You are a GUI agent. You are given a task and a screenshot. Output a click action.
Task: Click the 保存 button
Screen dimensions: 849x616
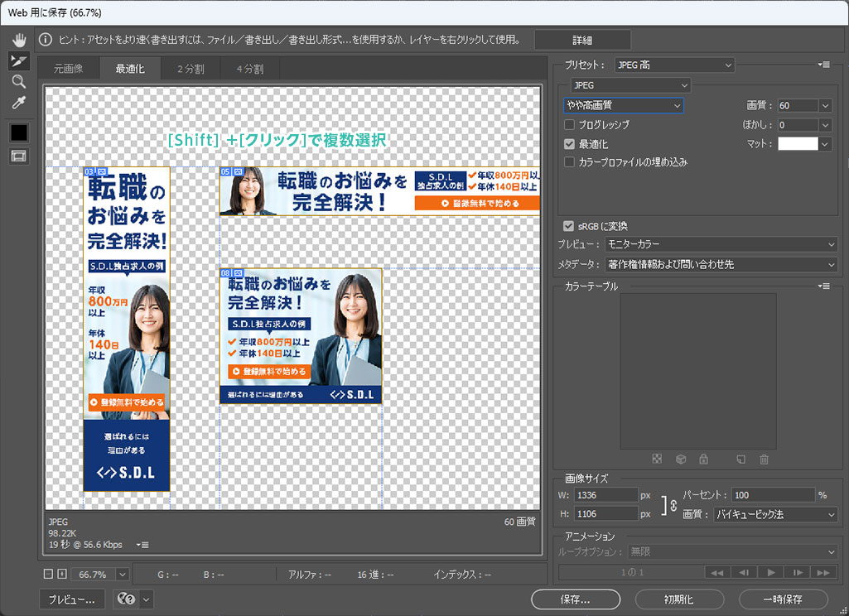574,599
